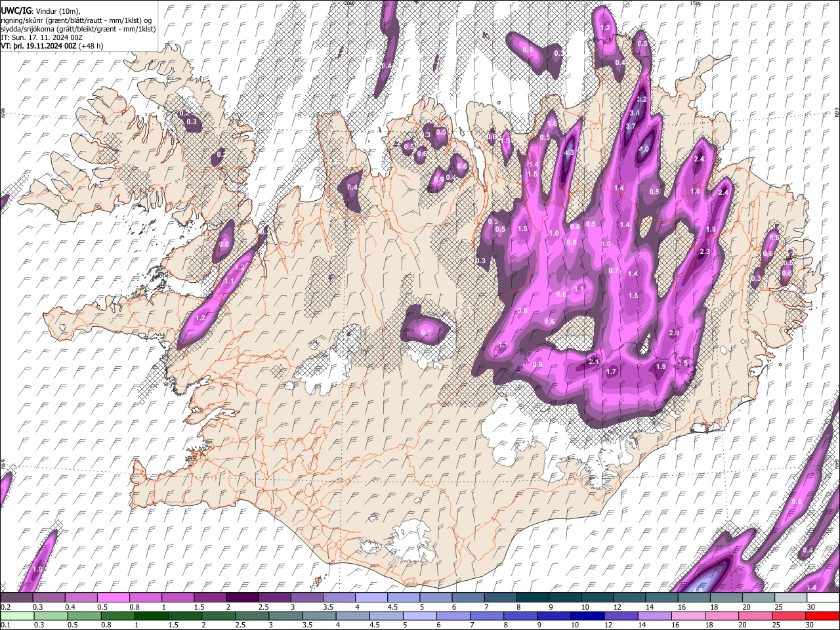Click the 'rigning/skúrir' legend description line
This screenshot has height=630, width=840.
(x=76, y=20)
